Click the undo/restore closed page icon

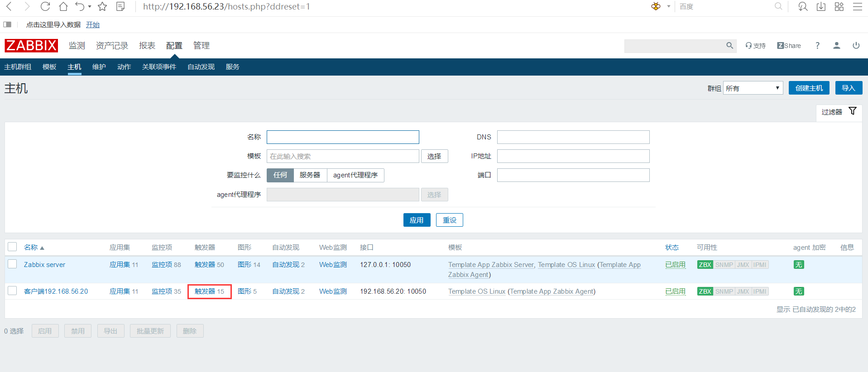click(x=80, y=6)
